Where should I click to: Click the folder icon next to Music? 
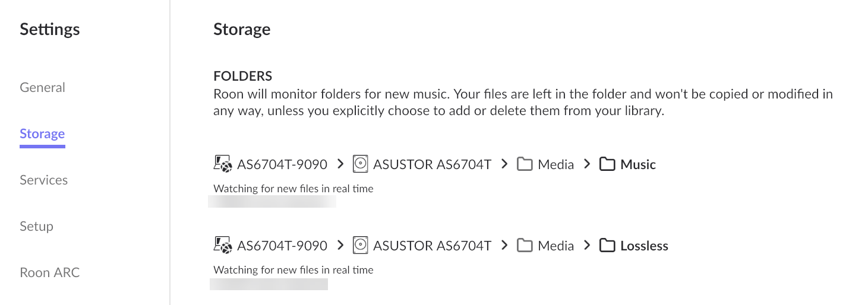[607, 164]
